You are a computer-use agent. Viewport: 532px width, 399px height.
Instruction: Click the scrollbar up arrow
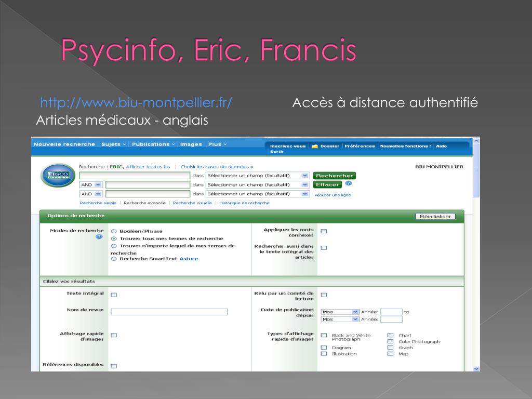pyautogui.click(x=476, y=140)
